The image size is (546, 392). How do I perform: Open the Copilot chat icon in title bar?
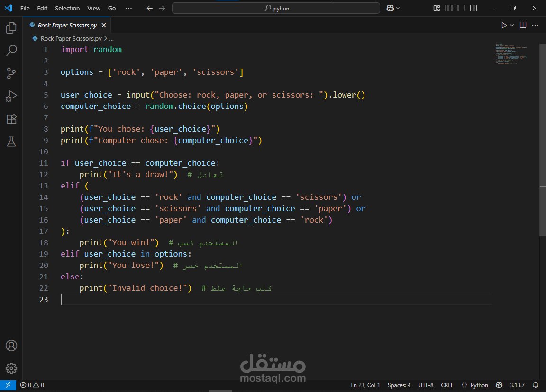point(390,8)
